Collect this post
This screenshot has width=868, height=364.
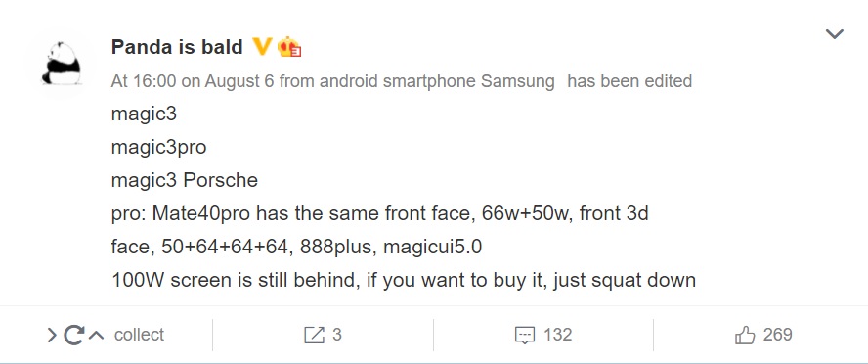(x=139, y=335)
